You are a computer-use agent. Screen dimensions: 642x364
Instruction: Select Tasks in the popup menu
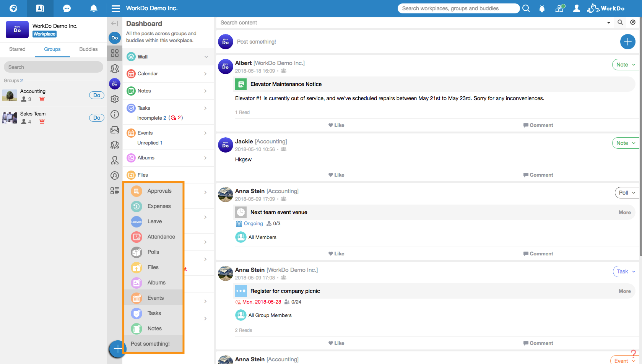coord(154,313)
